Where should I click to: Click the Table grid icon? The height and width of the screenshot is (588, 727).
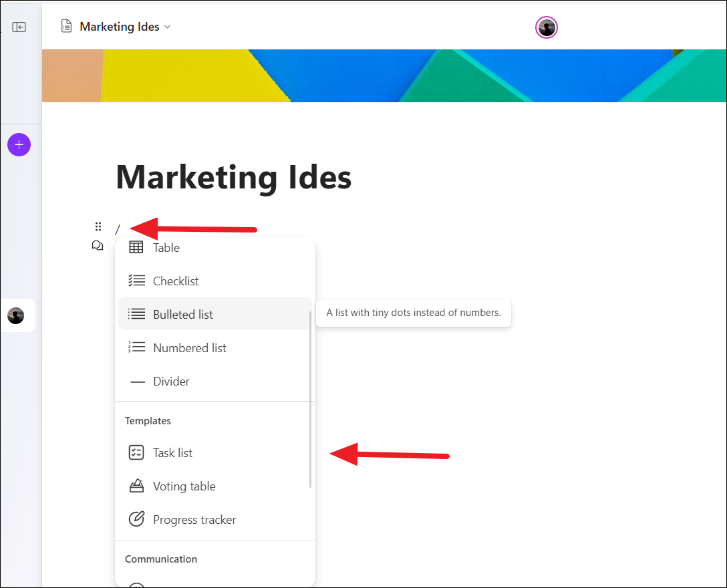pos(136,247)
